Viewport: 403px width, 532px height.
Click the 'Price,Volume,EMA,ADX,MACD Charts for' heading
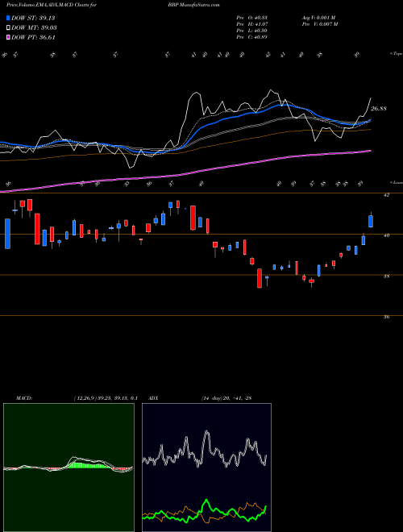[52, 5]
